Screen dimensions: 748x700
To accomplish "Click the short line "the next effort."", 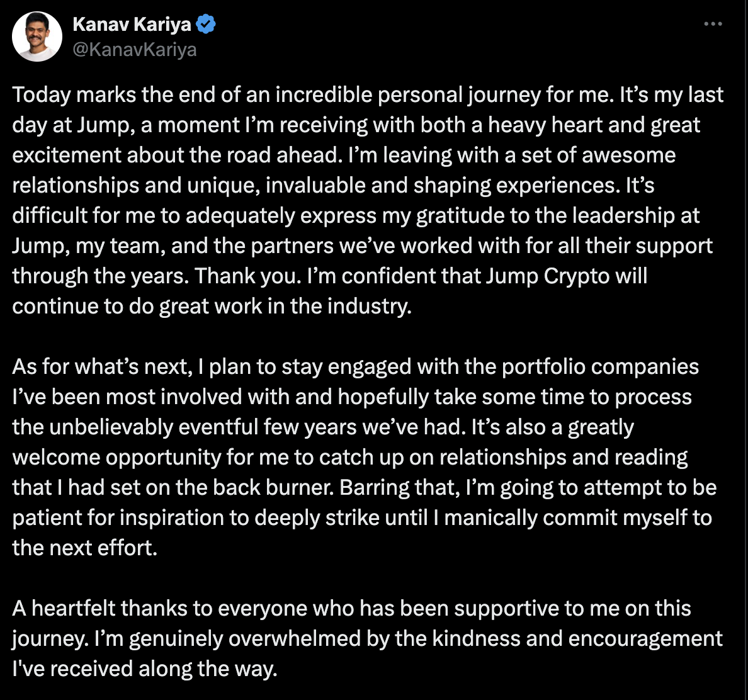I will point(84,548).
